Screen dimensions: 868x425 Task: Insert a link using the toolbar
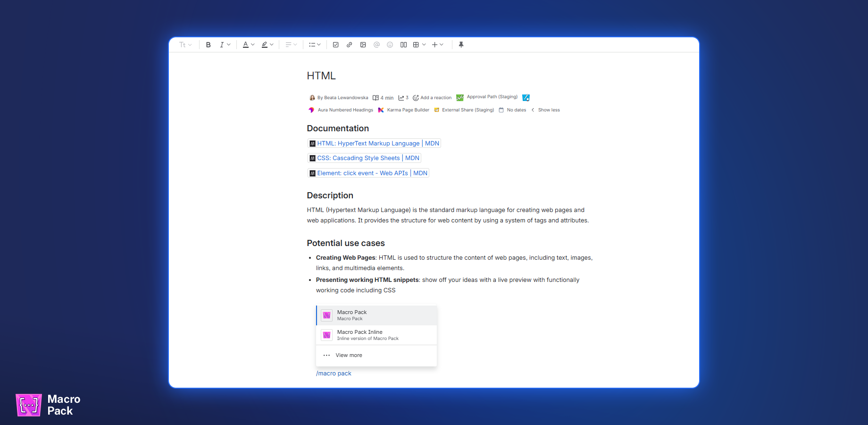(349, 45)
